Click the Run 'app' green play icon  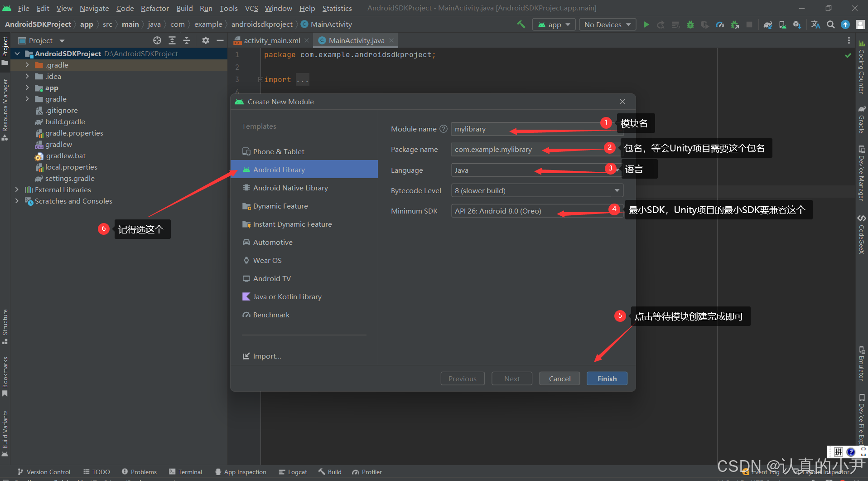coord(646,24)
